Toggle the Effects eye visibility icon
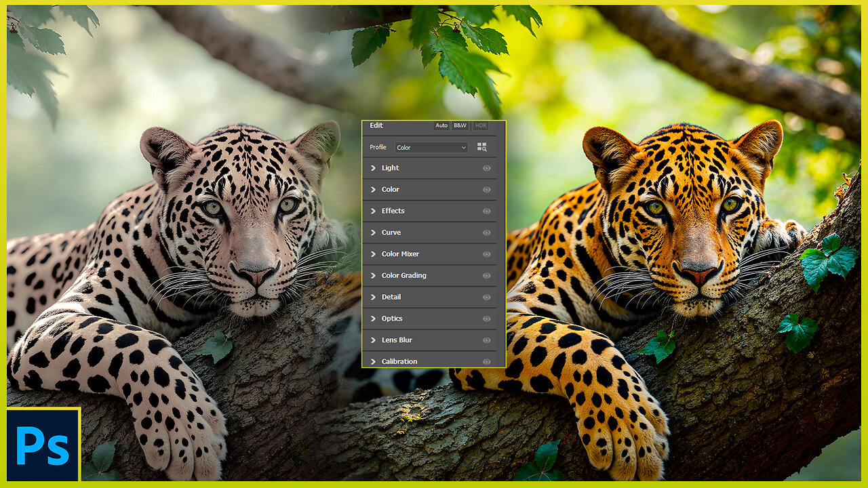 486,211
